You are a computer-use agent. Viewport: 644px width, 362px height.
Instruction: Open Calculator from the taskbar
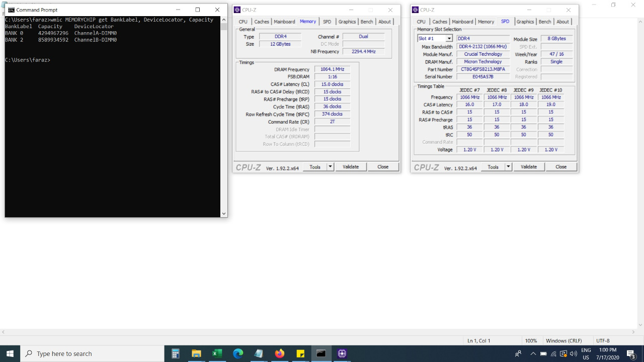coord(175,353)
